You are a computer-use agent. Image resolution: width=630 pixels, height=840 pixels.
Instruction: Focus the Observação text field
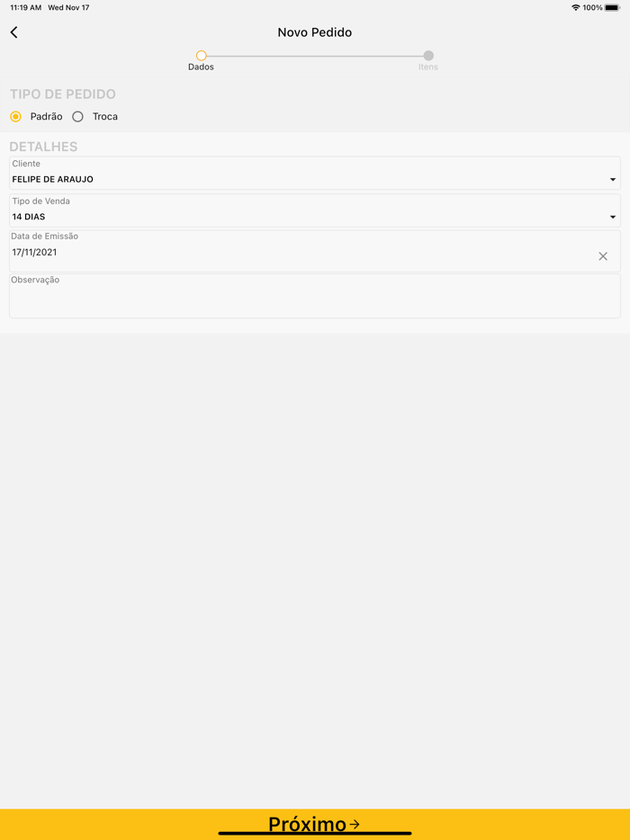(x=315, y=299)
